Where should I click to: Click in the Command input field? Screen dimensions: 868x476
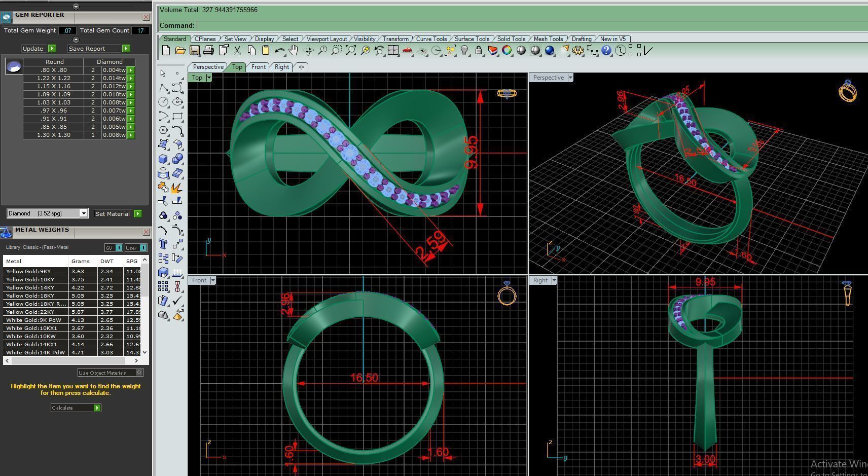pos(531,25)
